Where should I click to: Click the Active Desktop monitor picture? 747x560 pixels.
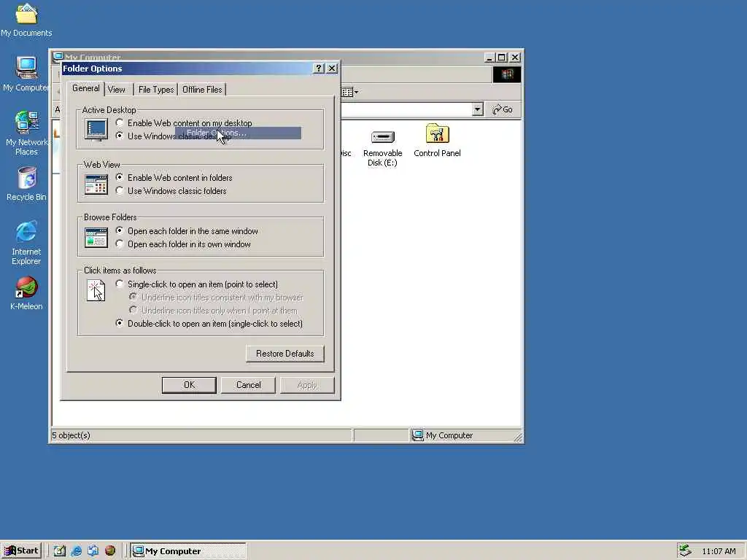coord(96,130)
